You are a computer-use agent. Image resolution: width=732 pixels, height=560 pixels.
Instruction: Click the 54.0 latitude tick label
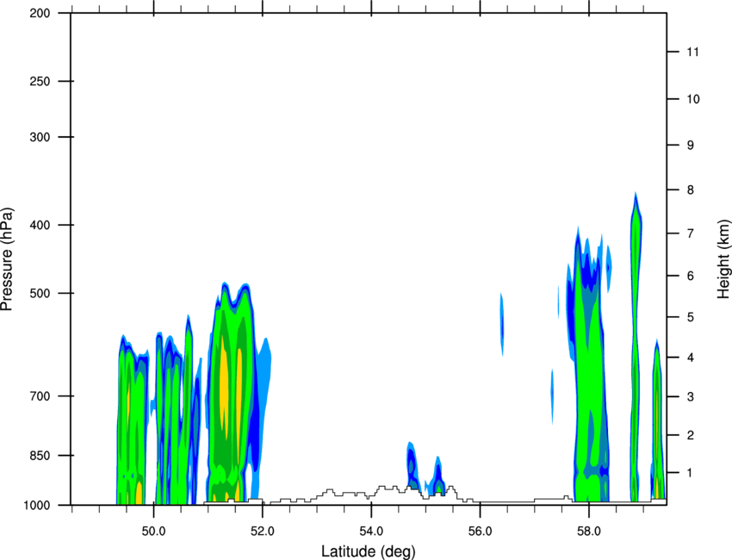(x=371, y=532)
